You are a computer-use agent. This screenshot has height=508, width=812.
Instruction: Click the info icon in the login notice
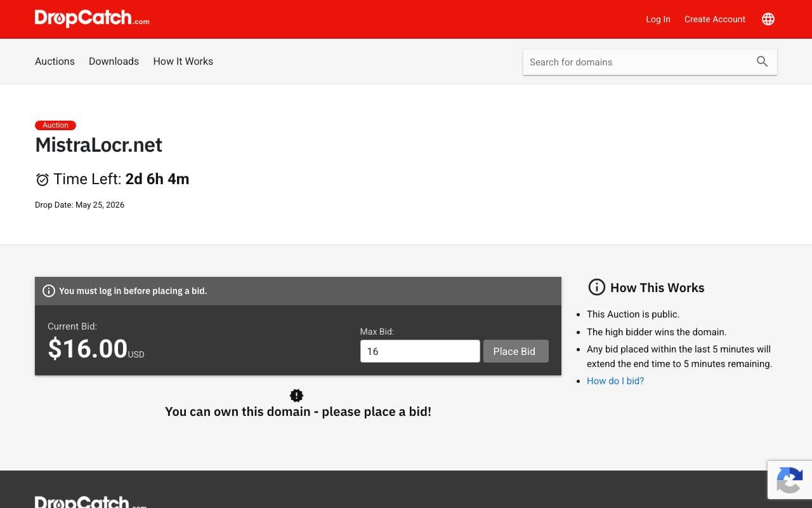49,291
